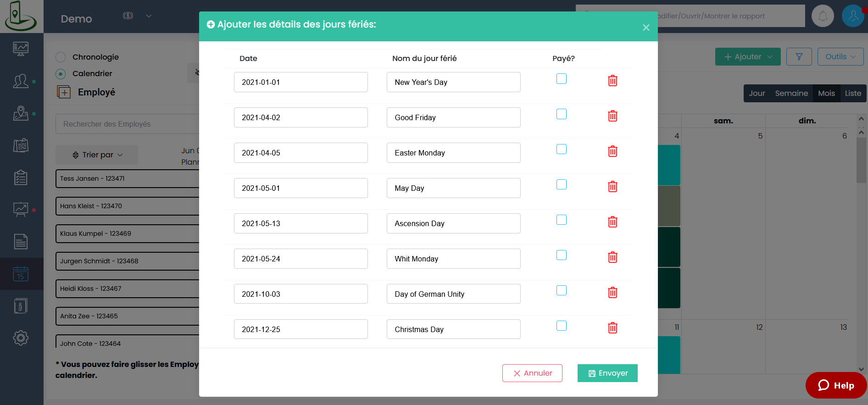Viewport: 868px width, 405px height.
Task: Expand the Trier par sort dropdown
Action: pos(97,155)
